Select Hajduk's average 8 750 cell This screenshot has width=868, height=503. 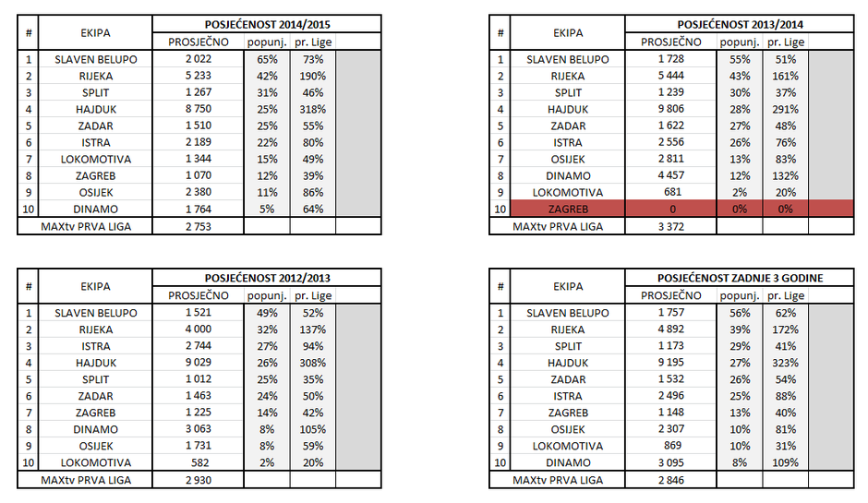pos(199,109)
